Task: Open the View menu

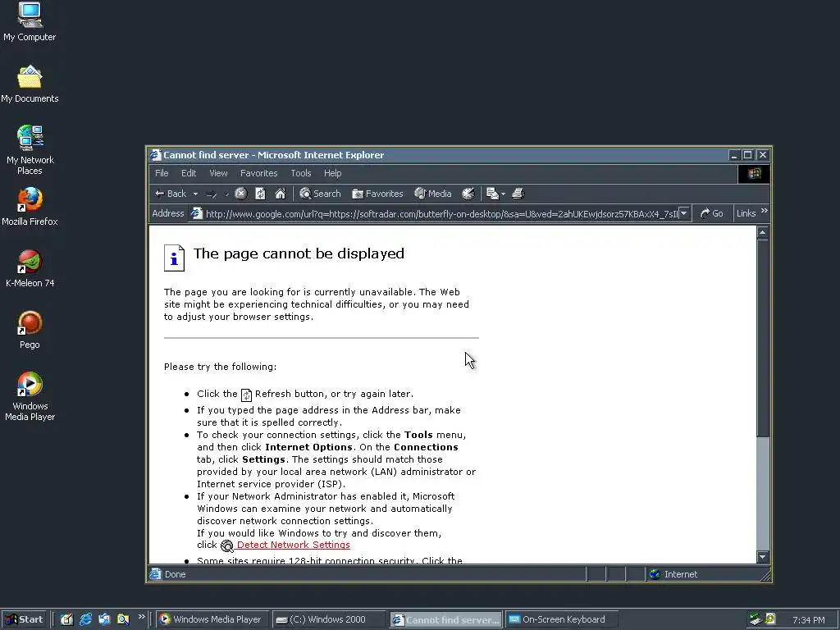Action: (x=218, y=173)
